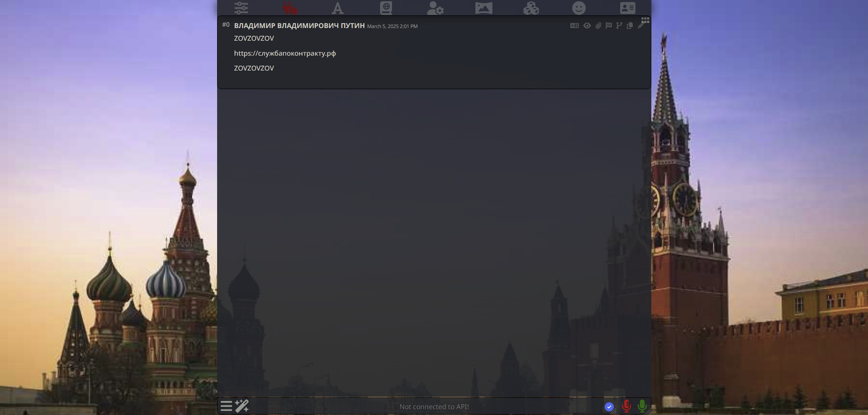Open options hamburger menu at bottom

[226, 406]
